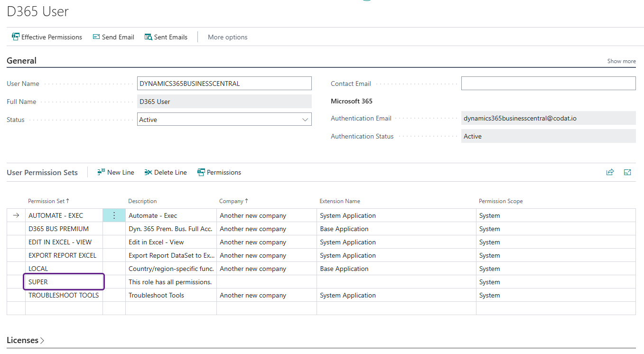Screen dimensions: 644x354
Task: Select the SUPER permission set cell
Action: click(64, 281)
